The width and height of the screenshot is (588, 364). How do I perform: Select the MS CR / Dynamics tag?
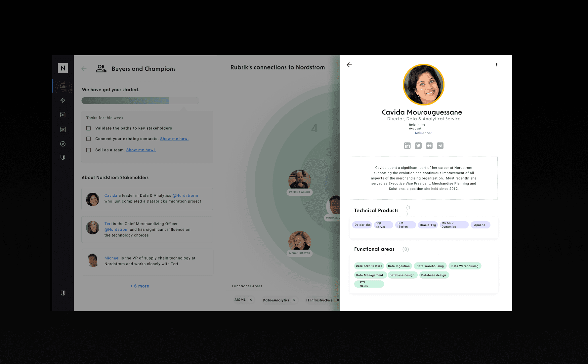(454, 225)
